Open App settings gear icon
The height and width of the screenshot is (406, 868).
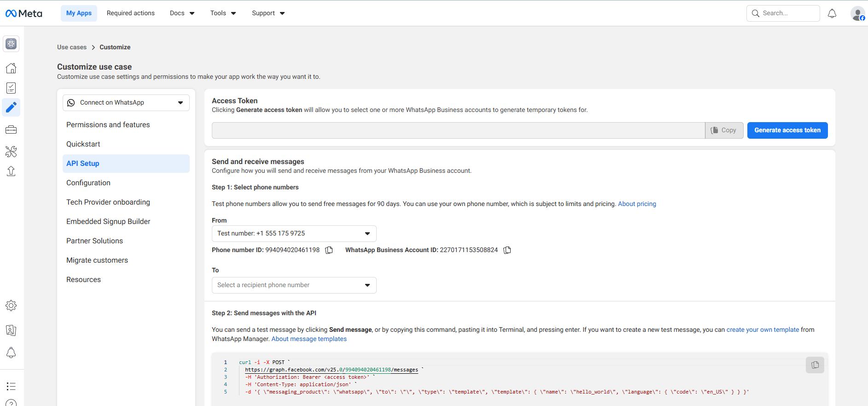point(11,306)
